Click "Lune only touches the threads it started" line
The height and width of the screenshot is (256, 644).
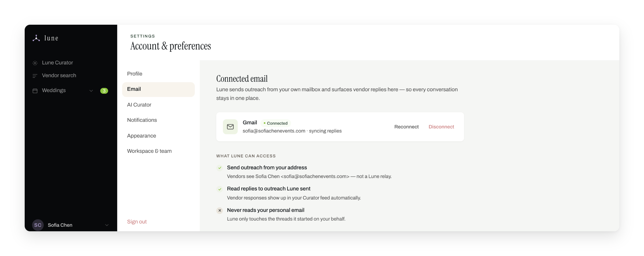tap(286, 219)
